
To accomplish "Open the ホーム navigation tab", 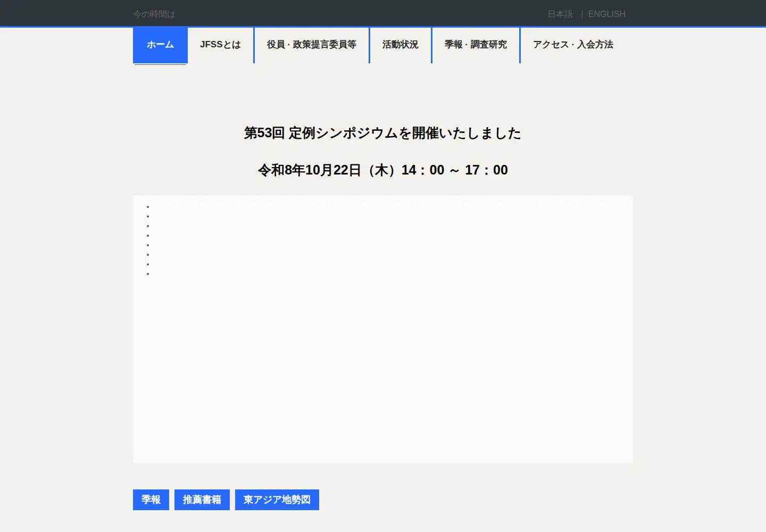I will [160, 45].
